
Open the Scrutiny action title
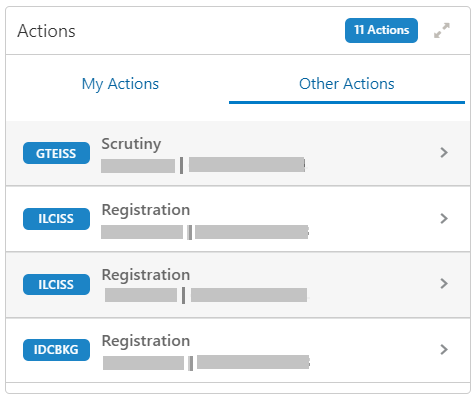pos(131,144)
